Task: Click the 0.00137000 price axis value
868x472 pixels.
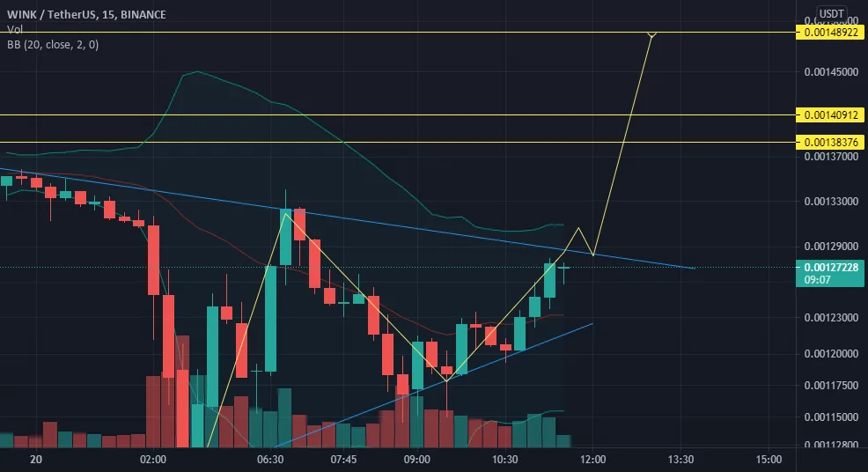Action: (831, 157)
